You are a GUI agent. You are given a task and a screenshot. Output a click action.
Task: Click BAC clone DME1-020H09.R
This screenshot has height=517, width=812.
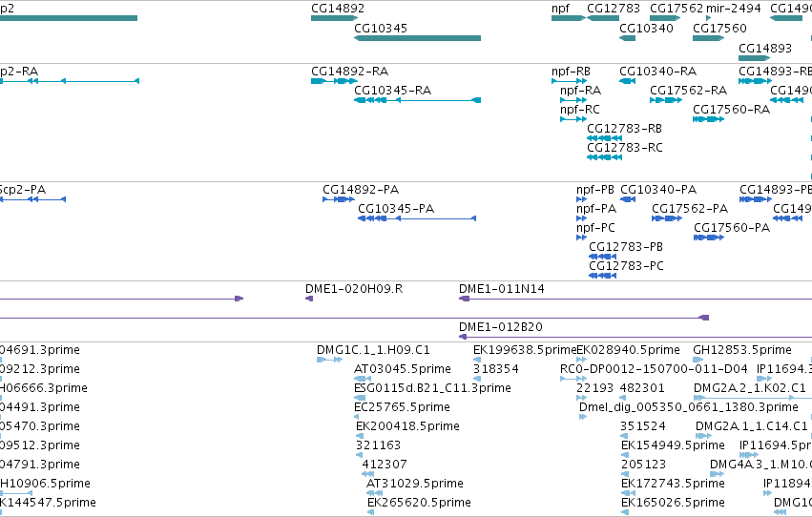tap(309, 299)
